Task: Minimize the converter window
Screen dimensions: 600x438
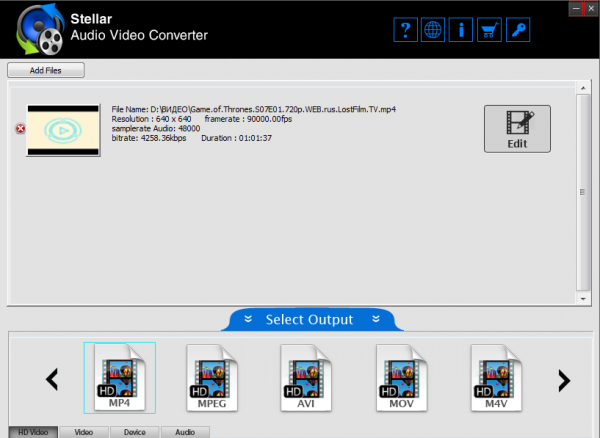Action: pyautogui.click(x=576, y=8)
